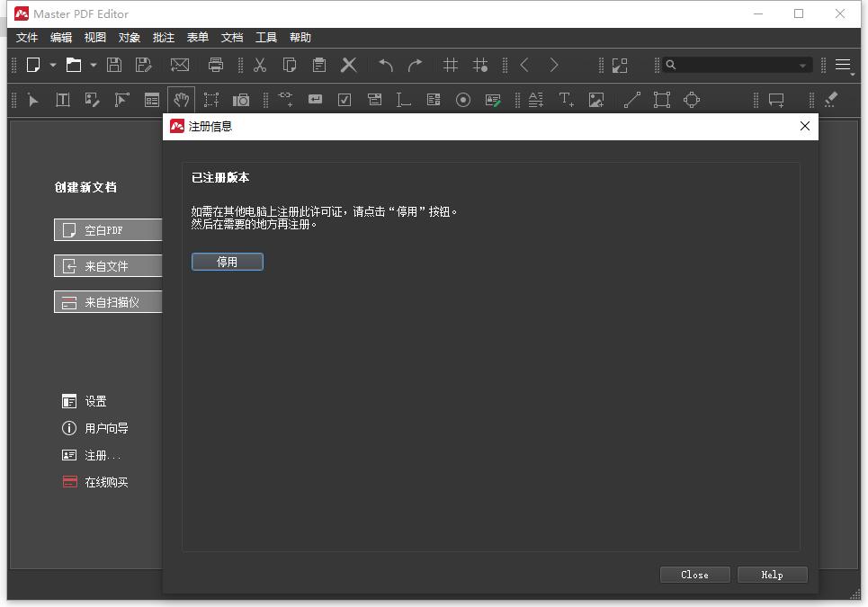The height and width of the screenshot is (607, 868).
Task: Insert a text field tool
Action: (404, 100)
